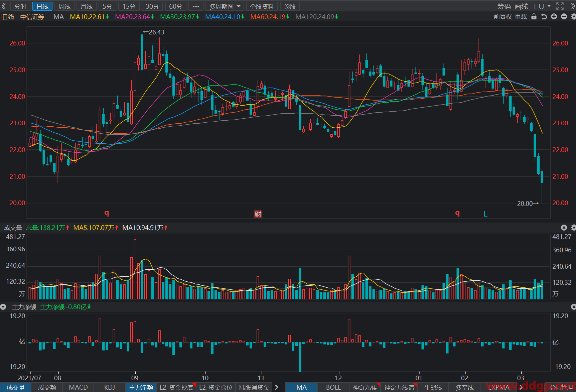Expand the 多周期图 dropdown

click(225, 6)
